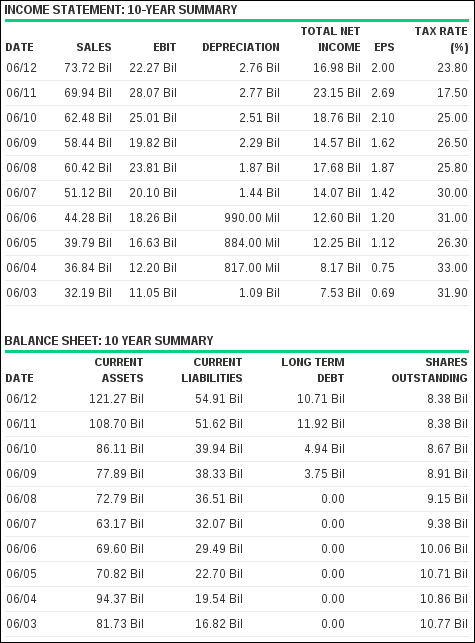Click the CURRENT ASSETS column header
475x643 pixels.
tap(119, 370)
